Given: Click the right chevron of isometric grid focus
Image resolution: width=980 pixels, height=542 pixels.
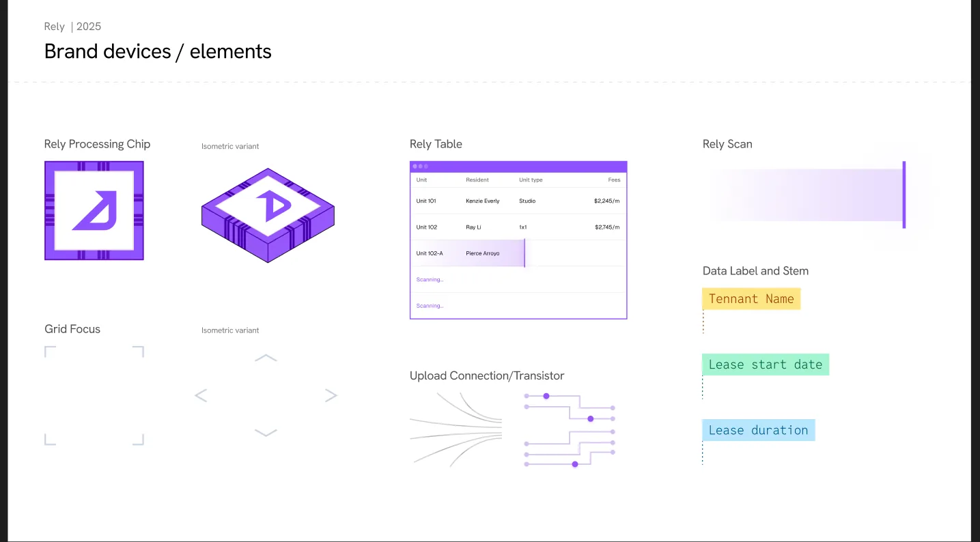Looking at the screenshot, I should coord(331,395).
